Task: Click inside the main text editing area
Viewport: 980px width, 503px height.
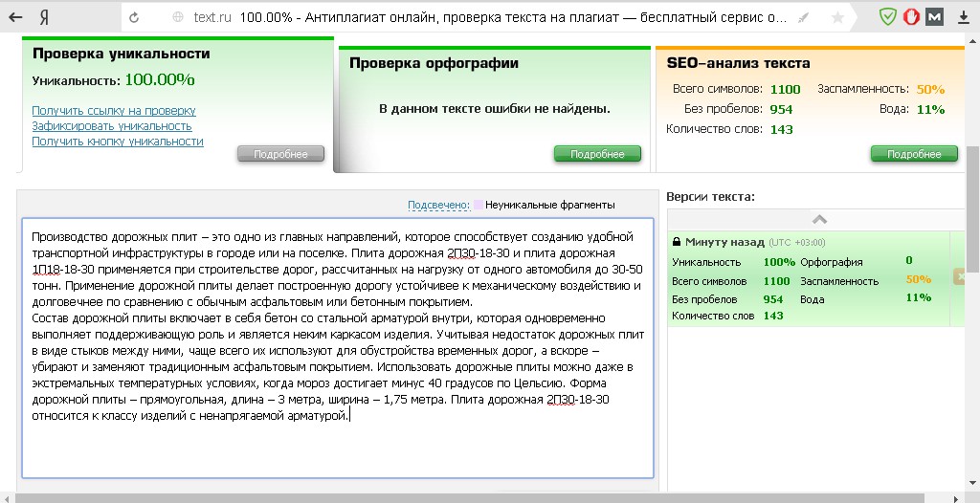Action: (338, 348)
